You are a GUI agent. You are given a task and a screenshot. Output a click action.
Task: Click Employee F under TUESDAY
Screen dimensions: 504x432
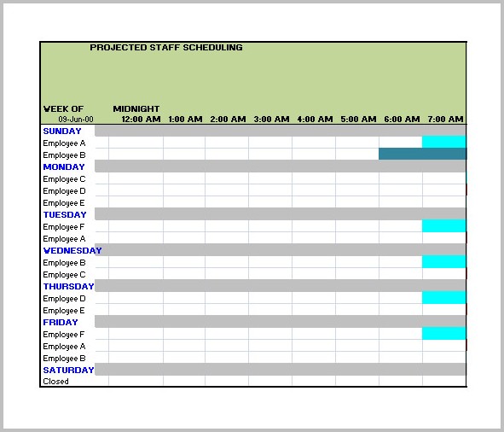[64, 227]
